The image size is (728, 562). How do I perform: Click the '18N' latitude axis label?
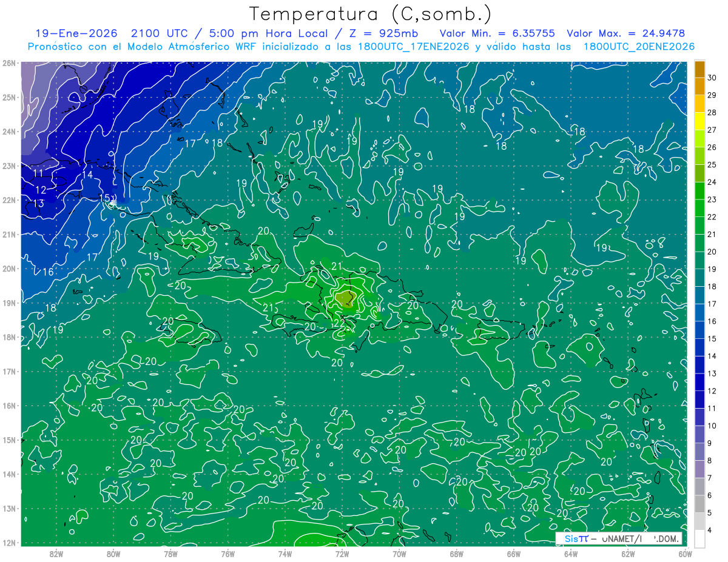click(8, 337)
